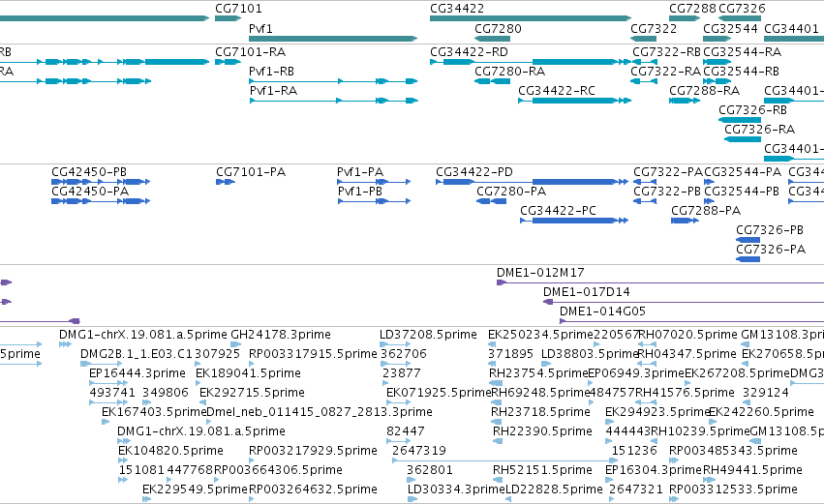Select transcript Pvf1-RB

(271, 72)
